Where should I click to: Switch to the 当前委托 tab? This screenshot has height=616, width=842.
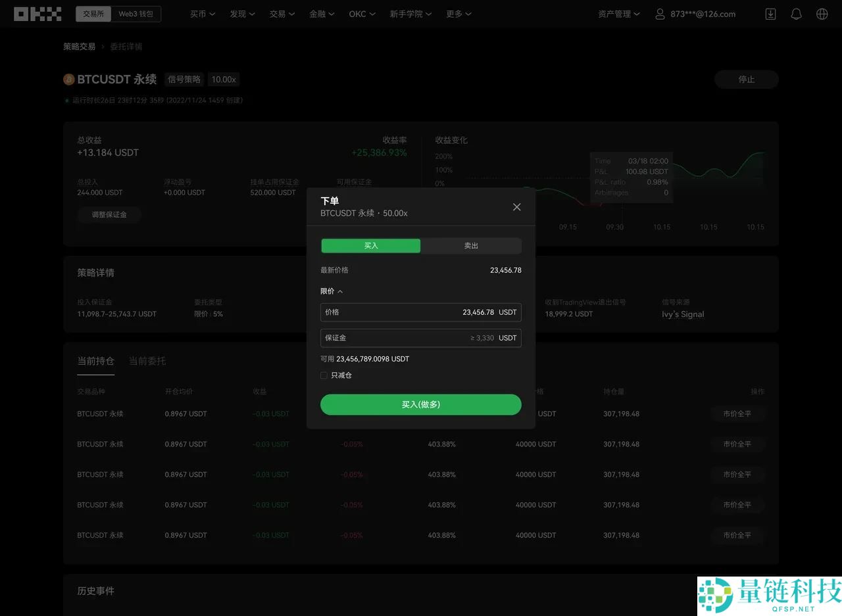coord(147,361)
